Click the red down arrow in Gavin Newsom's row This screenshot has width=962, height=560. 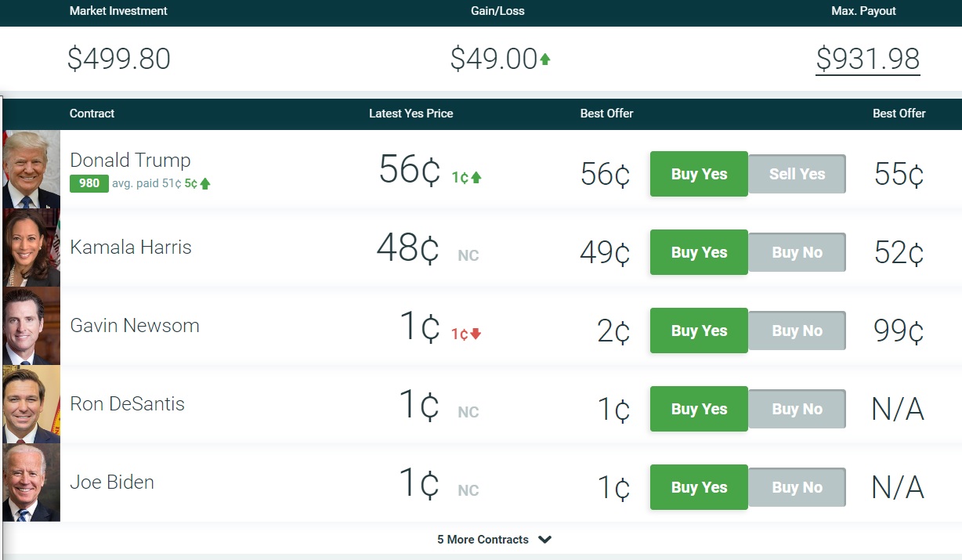(476, 334)
